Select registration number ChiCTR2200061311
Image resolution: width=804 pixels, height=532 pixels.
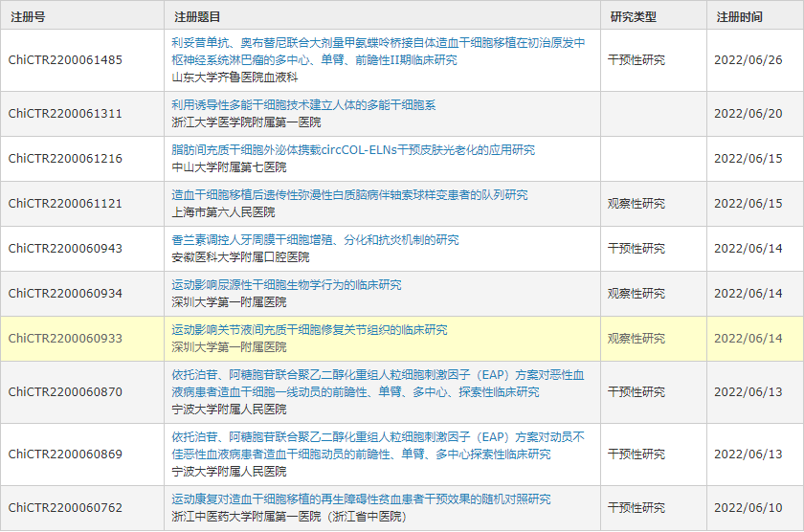click(65, 114)
